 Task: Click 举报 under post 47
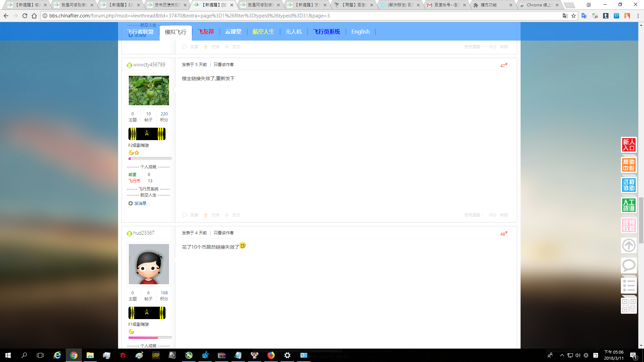tap(504, 215)
